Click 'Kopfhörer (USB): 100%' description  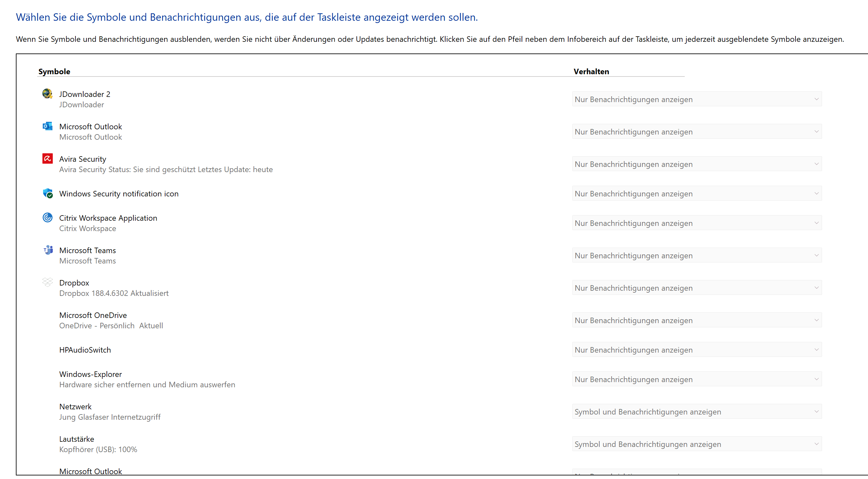[x=98, y=449]
